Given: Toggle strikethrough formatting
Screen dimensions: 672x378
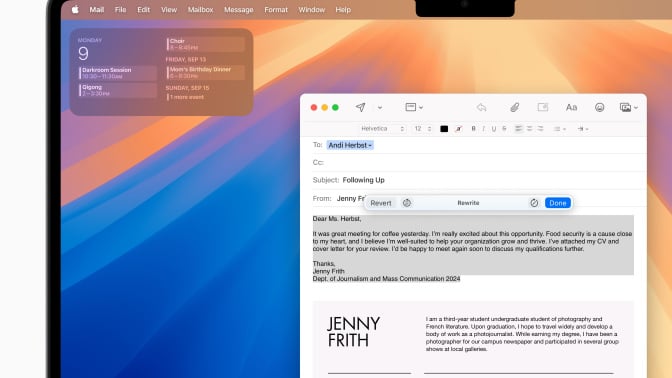Looking at the screenshot, I should [x=504, y=129].
